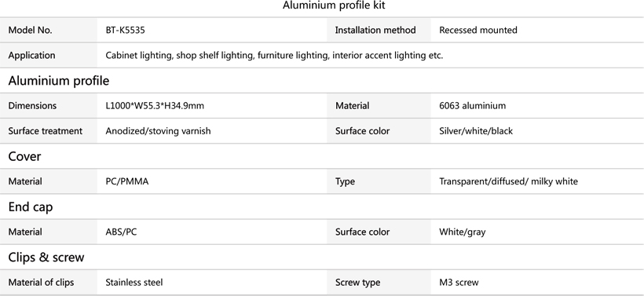Click the Model No. label cell
This screenshot has height=296, width=644.
(x=49, y=30)
